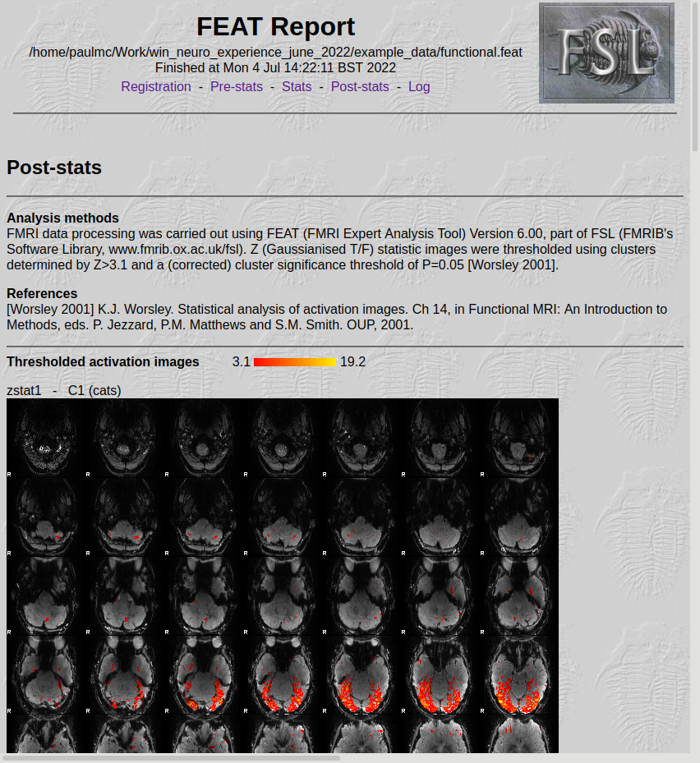View the Log page link

tap(419, 86)
